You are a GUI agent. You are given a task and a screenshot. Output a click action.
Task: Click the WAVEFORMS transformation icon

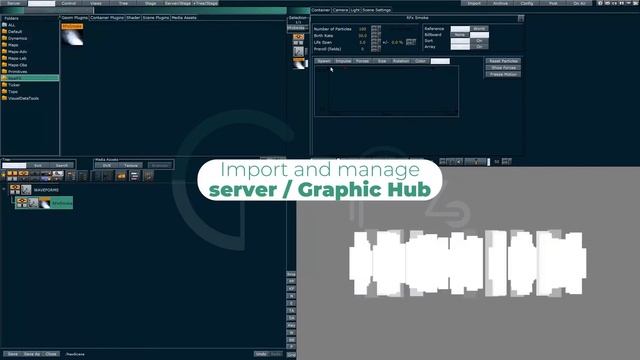pyautogui.click(x=27, y=189)
